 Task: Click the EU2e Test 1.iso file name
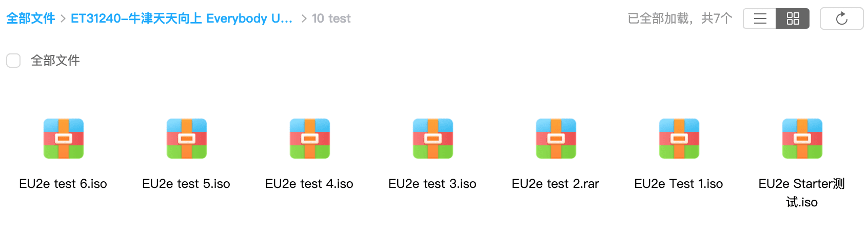(679, 184)
